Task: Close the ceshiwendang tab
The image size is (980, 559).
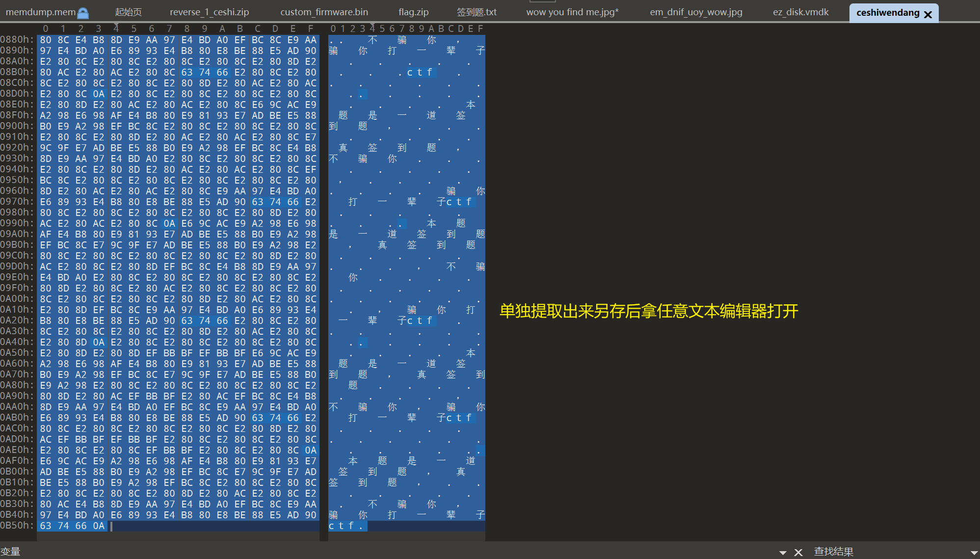Action: (x=927, y=14)
